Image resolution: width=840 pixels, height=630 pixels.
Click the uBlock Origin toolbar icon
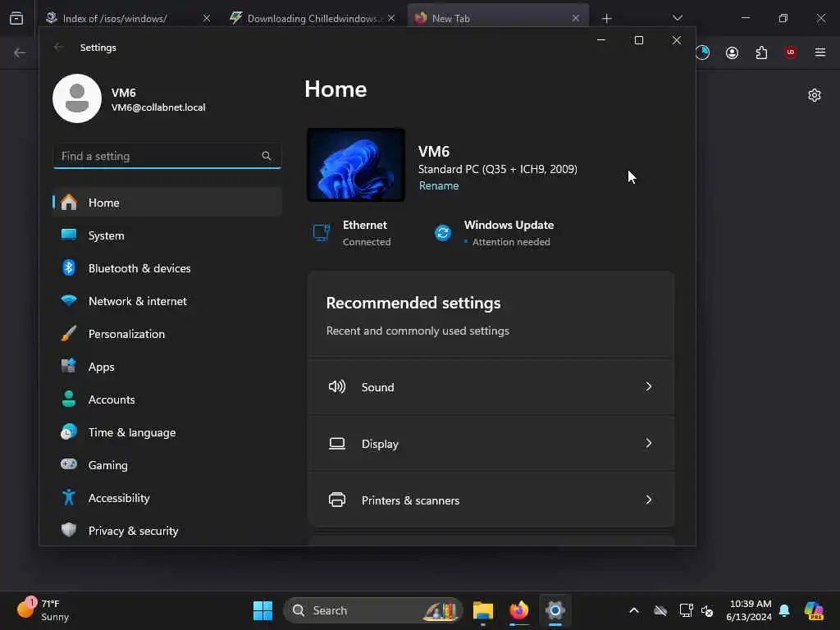point(791,52)
